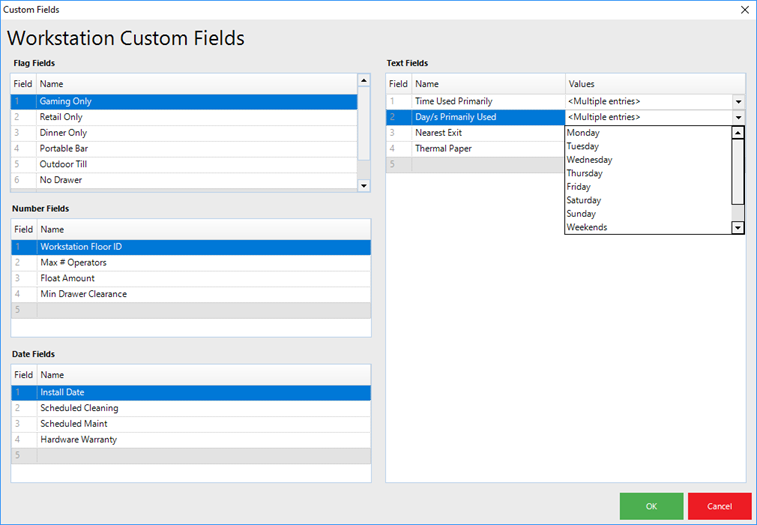The width and height of the screenshot is (757, 525).
Task: Collapse the Day/s Primarily Used dropdown
Action: pyautogui.click(x=738, y=117)
